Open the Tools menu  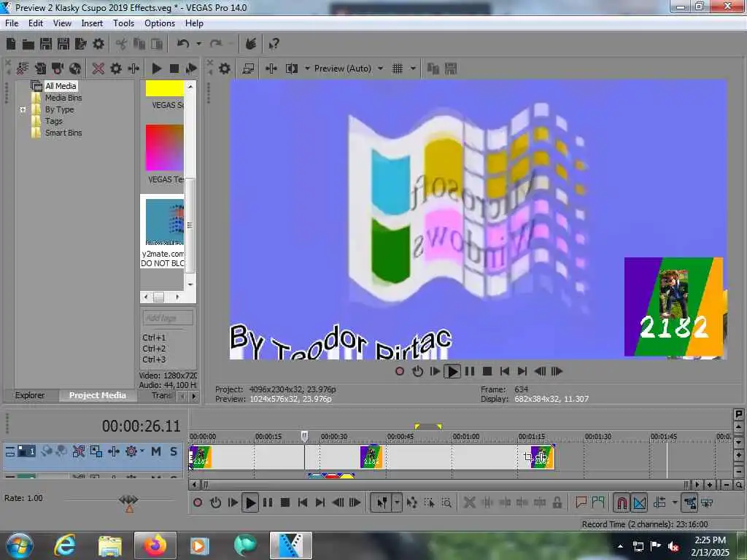tap(123, 23)
